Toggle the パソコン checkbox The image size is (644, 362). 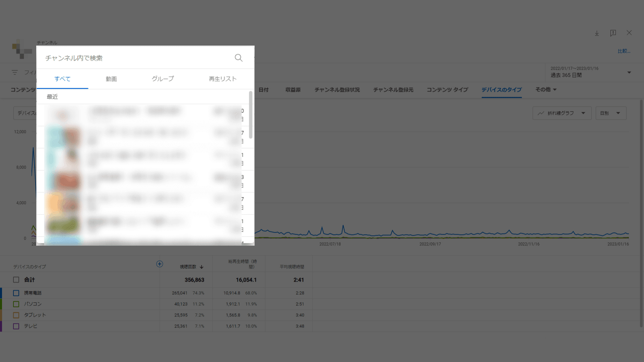tap(16, 304)
